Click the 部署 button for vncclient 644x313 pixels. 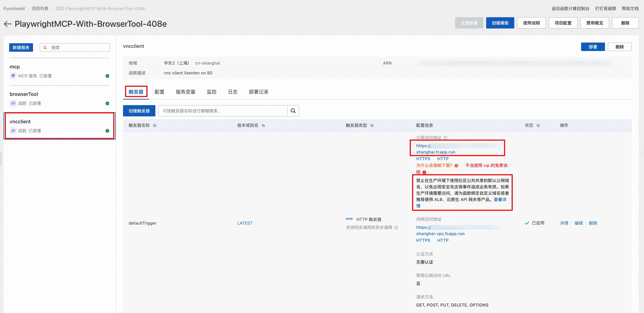point(593,47)
